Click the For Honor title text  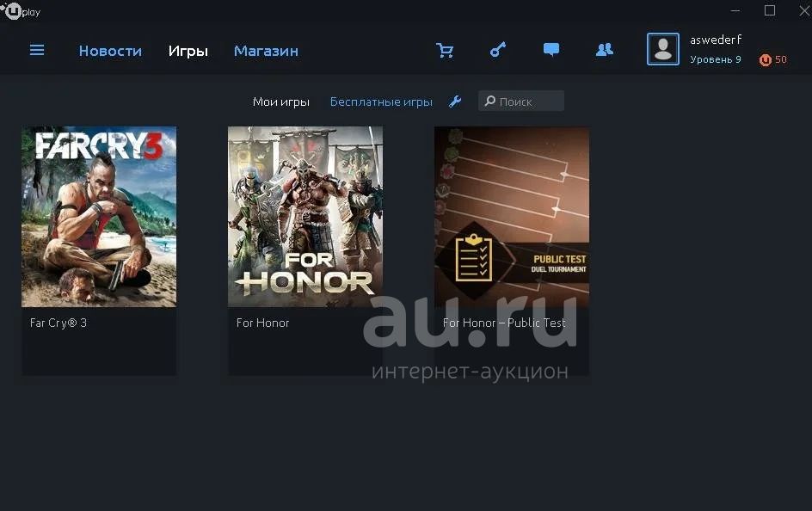pos(262,323)
